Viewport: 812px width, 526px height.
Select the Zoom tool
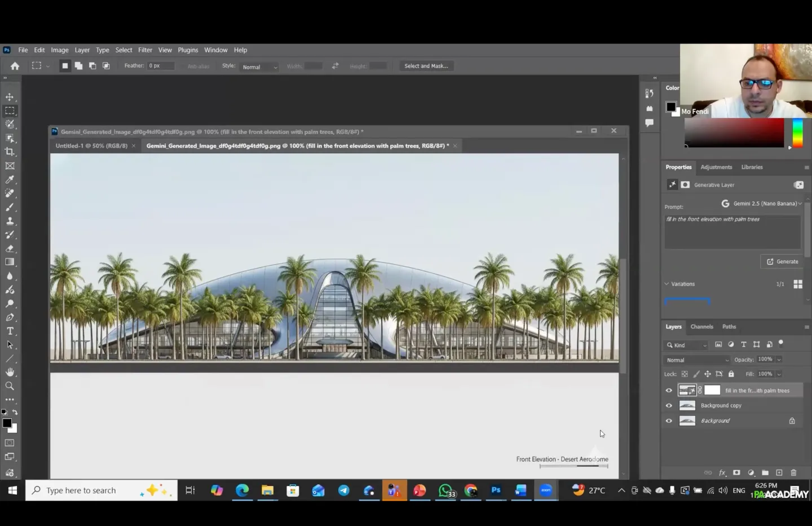(10, 386)
